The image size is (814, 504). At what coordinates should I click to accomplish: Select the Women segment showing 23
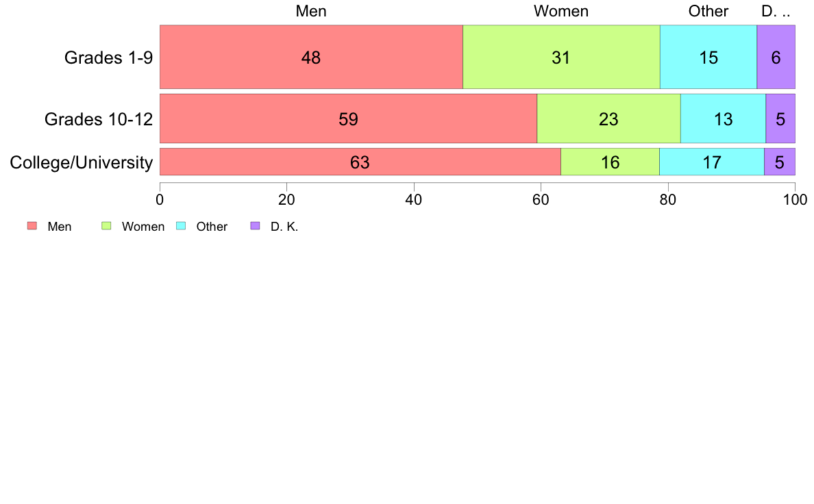(x=608, y=118)
